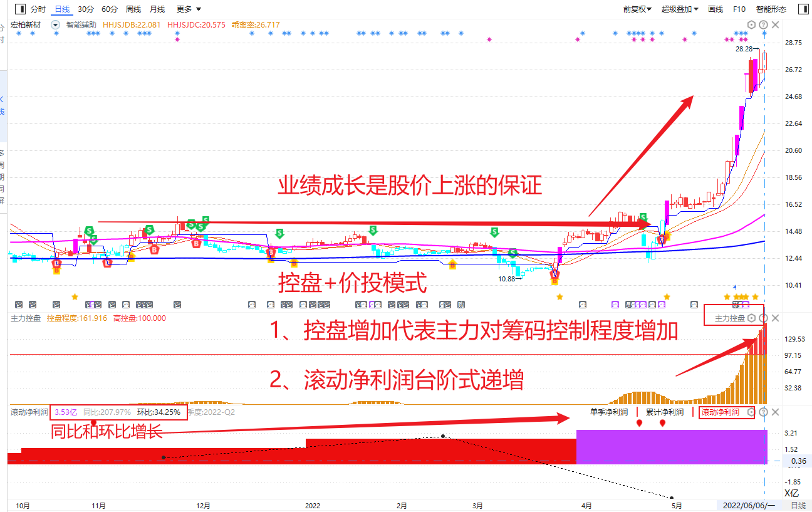The height and width of the screenshot is (512, 812).
Task: Click the HHJSJDC:20.575 indicator value
Action: pyautogui.click(x=196, y=25)
